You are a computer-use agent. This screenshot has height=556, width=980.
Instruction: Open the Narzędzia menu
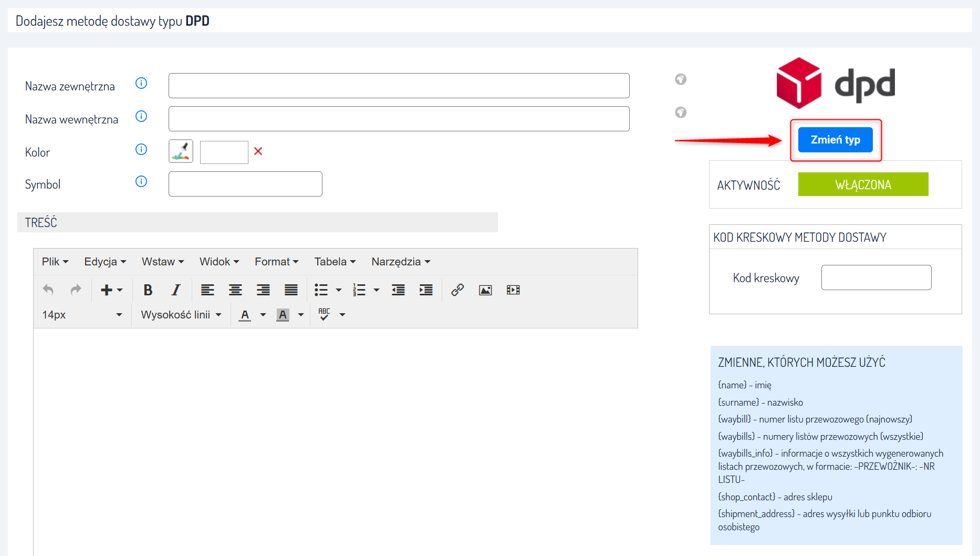pyautogui.click(x=401, y=262)
